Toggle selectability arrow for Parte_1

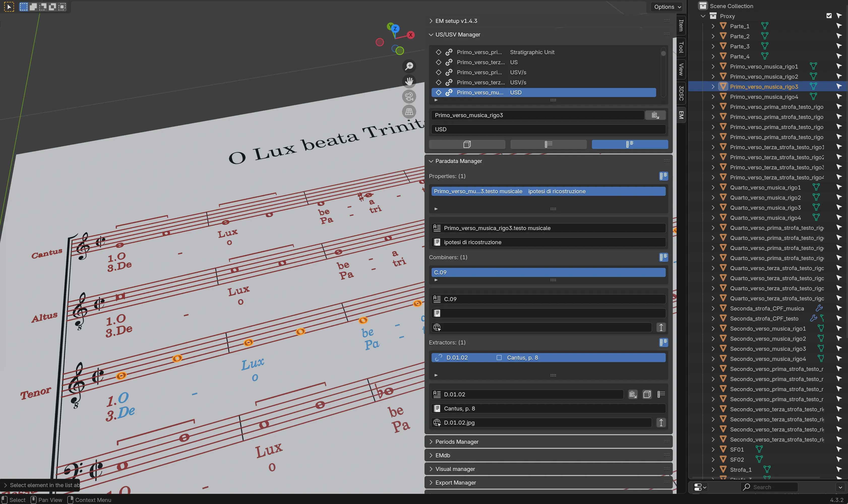pyautogui.click(x=839, y=26)
